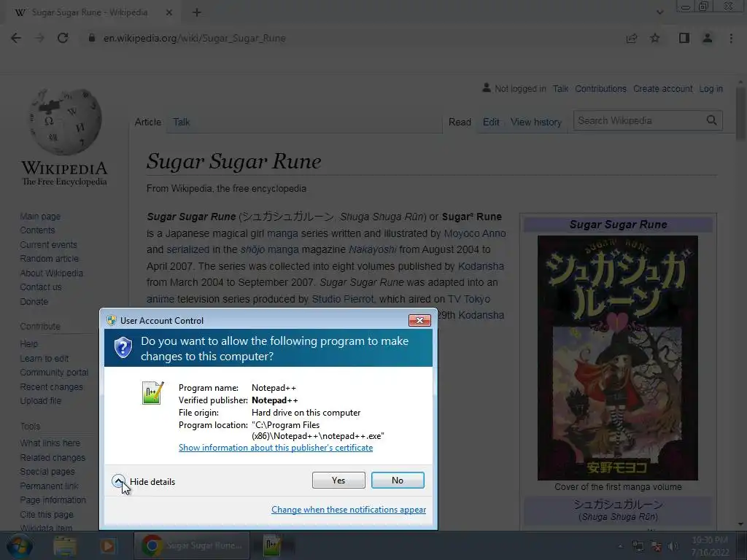Open the tab search dropdown arrow
The image size is (747, 560).
[x=659, y=12]
